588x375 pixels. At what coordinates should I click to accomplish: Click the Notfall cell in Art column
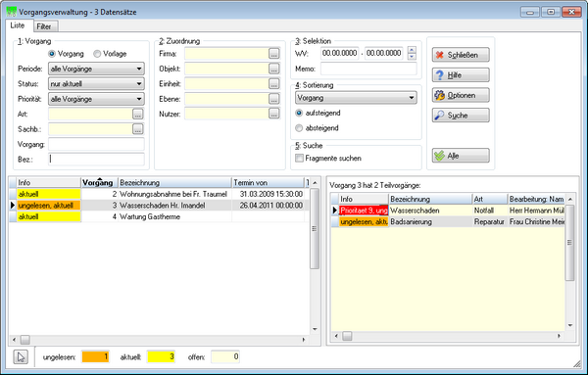point(489,211)
